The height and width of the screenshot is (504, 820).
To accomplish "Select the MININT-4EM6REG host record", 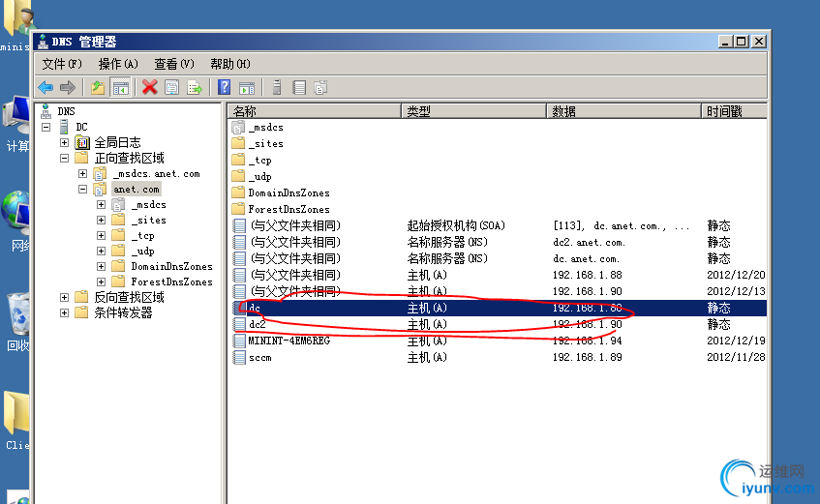I will click(499, 341).
